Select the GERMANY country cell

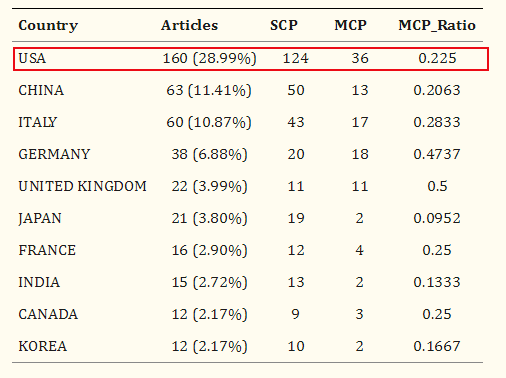(x=54, y=154)
